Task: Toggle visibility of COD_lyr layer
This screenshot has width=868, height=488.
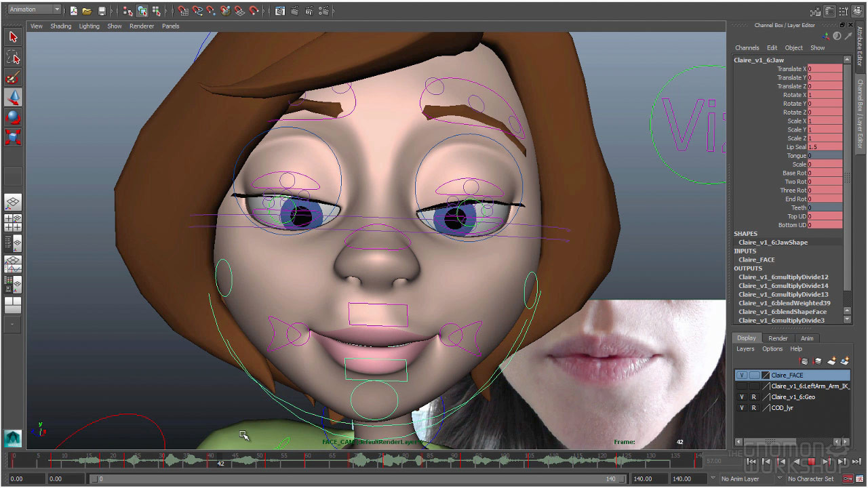Action: coord(742,408)
